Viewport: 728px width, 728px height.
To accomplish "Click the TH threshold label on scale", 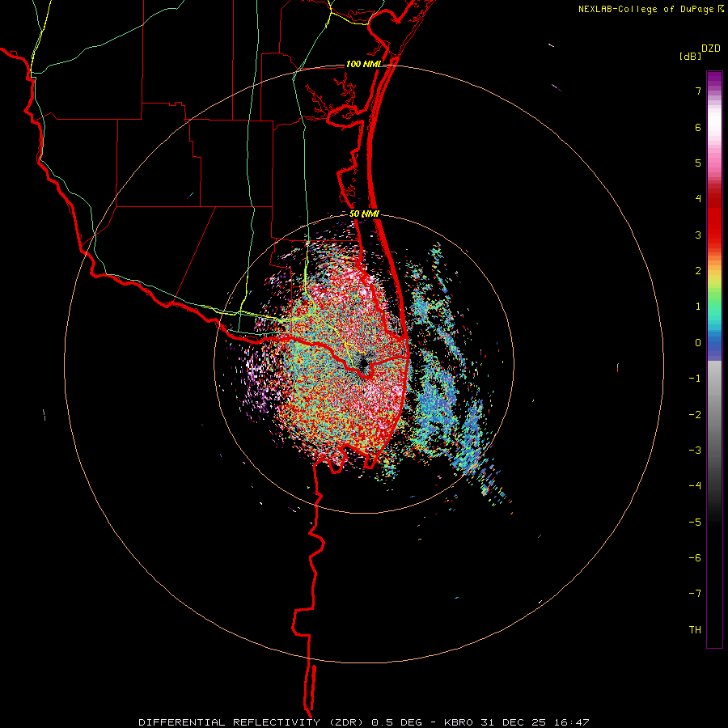I will coord(695,630).
